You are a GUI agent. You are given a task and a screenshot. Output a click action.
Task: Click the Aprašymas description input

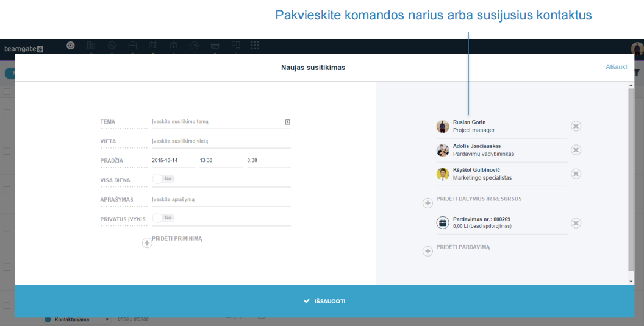[221, 199]
